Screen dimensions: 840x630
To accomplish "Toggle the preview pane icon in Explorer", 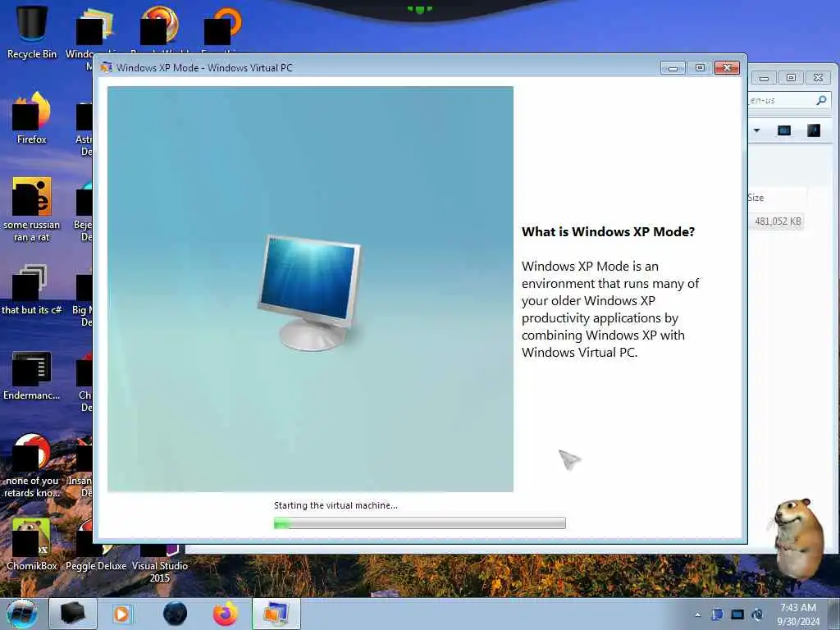I will 783,130.
